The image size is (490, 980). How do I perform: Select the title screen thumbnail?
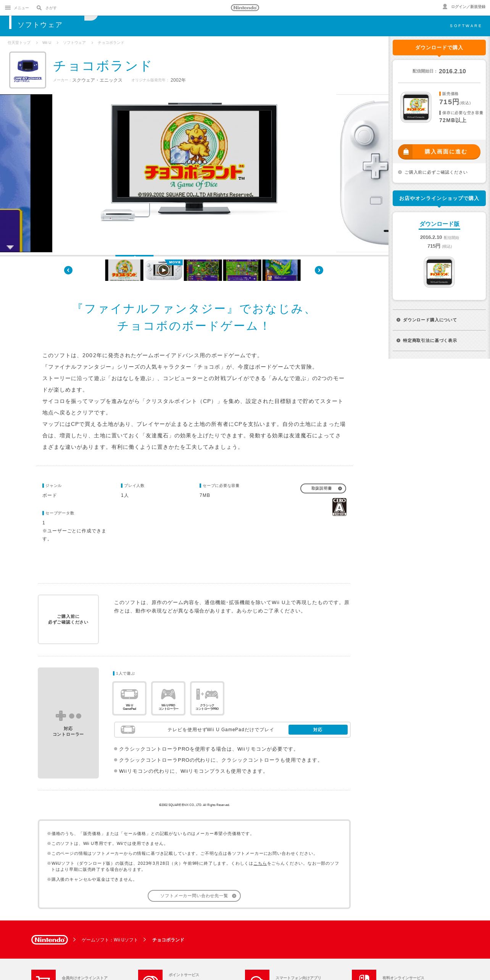point(124,270)
